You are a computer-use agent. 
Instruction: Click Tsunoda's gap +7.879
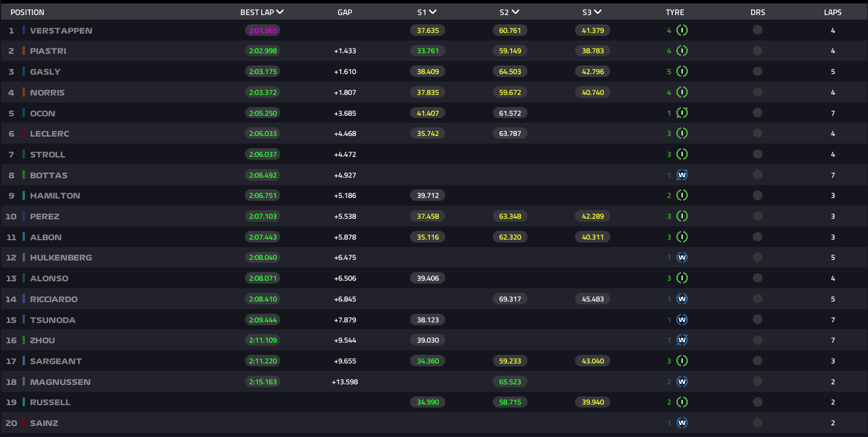click(x=345, y=320)
